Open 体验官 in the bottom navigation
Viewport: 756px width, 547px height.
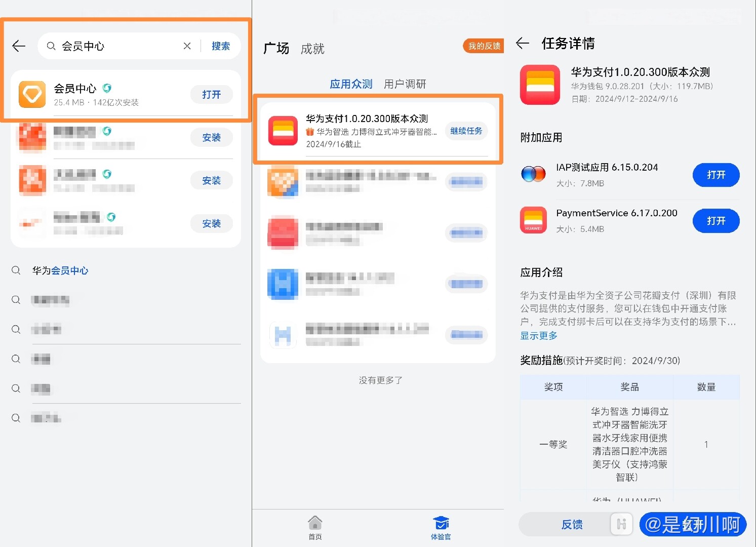click(441, 527)
